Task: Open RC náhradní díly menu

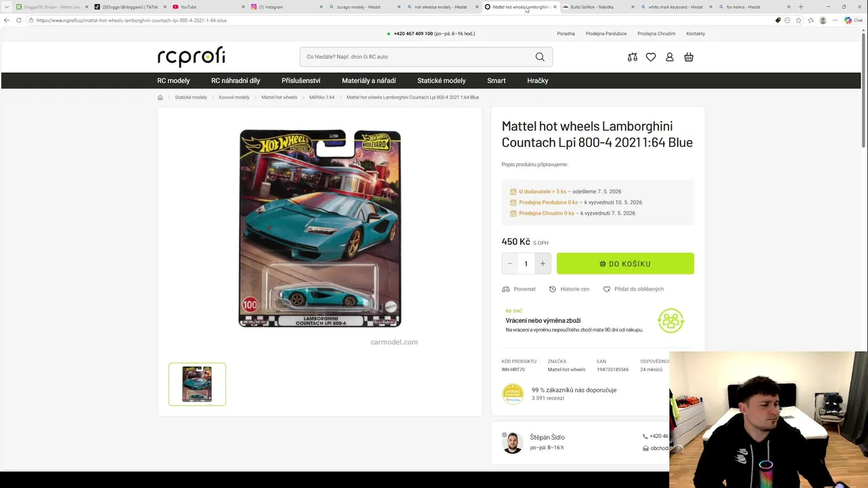Action: click(x=235, y=81)
